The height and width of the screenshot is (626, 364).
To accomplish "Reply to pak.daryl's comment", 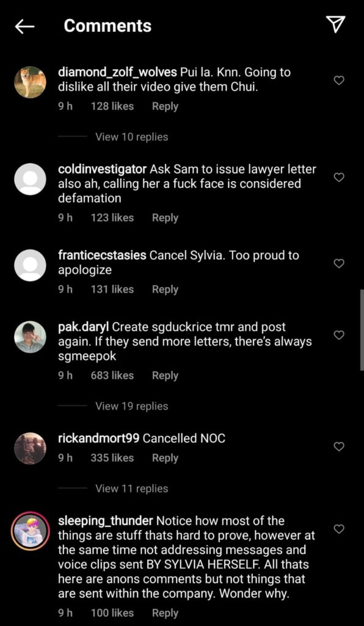I will tap(165, 376).
